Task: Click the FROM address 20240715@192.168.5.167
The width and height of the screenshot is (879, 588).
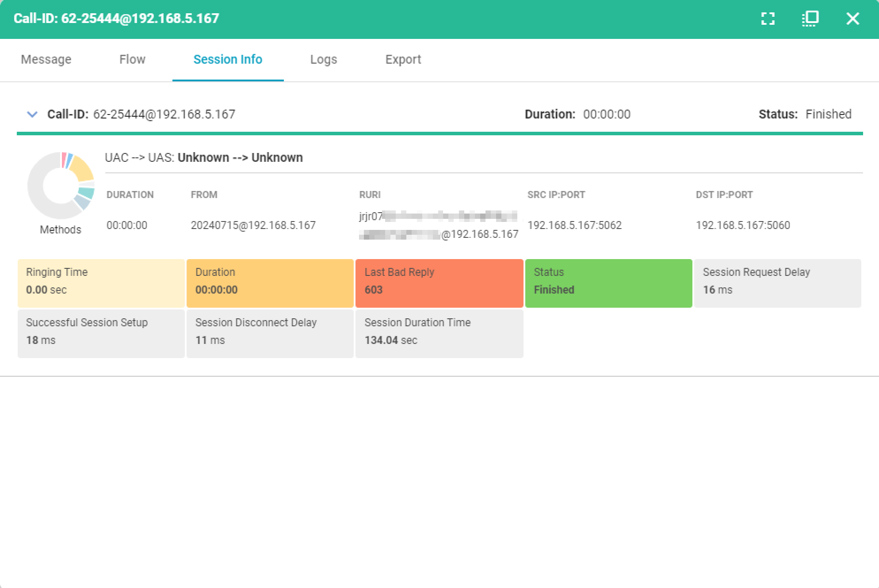Action: 253,225
